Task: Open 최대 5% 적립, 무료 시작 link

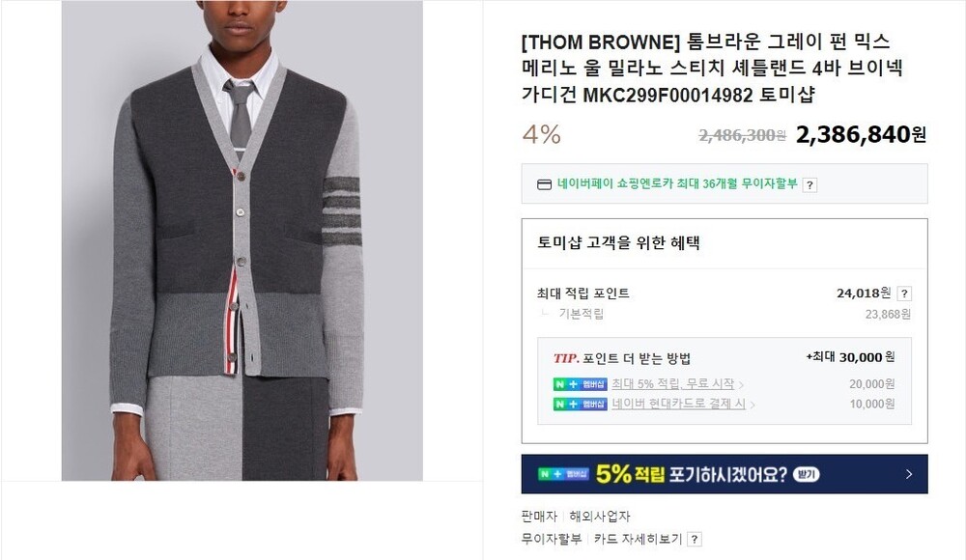Action: [x=672, y=384]
